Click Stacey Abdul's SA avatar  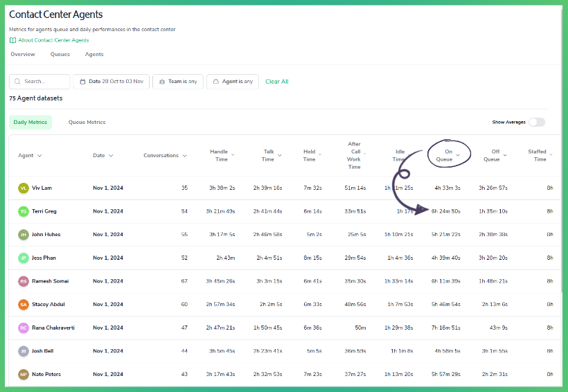coord(24,304)
